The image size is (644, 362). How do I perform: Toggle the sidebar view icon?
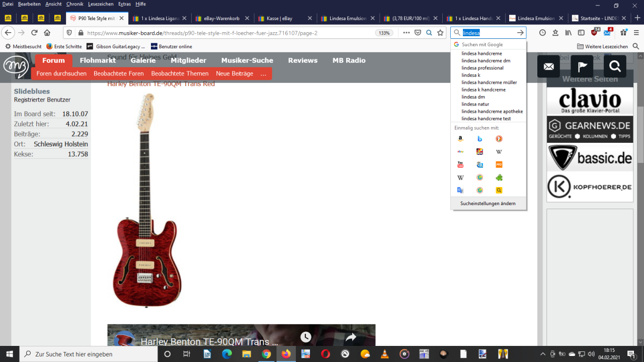coord(581,33)
